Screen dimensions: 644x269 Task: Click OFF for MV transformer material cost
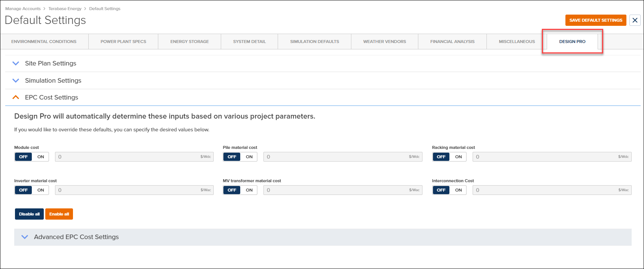tap(232, 190)
